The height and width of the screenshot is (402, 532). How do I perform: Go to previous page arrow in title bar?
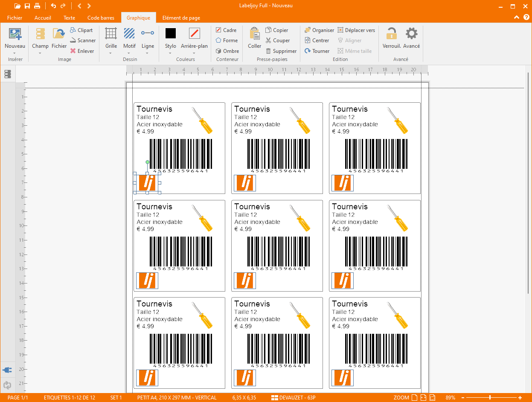point(80,6)
